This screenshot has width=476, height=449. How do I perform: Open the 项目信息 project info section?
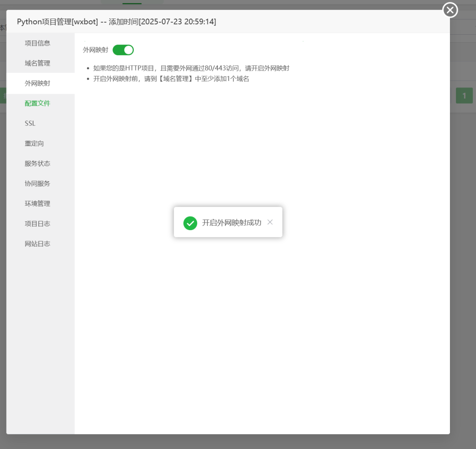pos(37,43)
